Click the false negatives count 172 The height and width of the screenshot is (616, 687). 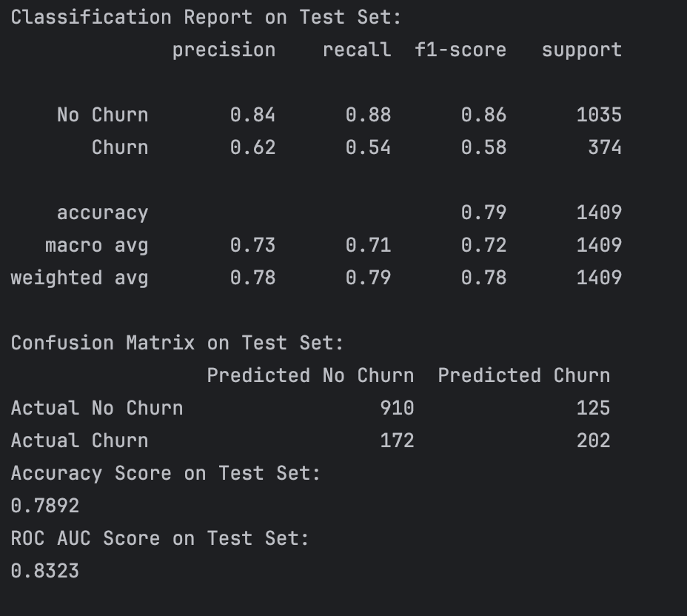(397, 441)
